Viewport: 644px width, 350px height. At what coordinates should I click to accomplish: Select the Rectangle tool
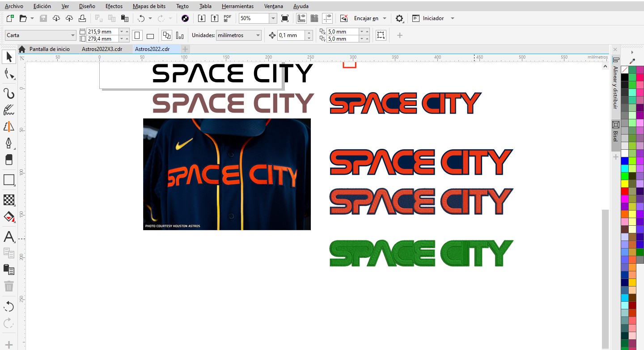(x=9, y=180)
